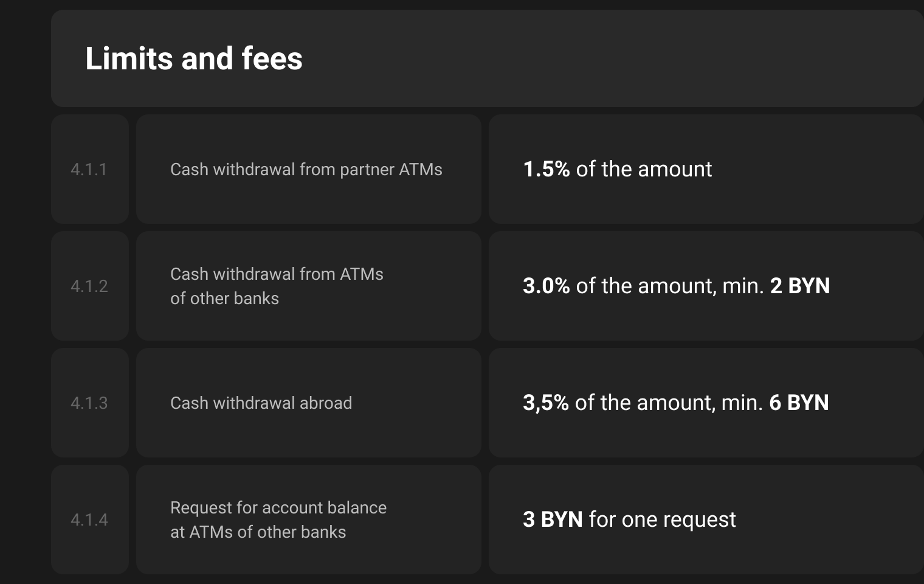The image size is (924, 584).
Task: Open Cash withdrawal from partner ATMs
Action: (306, 169)
